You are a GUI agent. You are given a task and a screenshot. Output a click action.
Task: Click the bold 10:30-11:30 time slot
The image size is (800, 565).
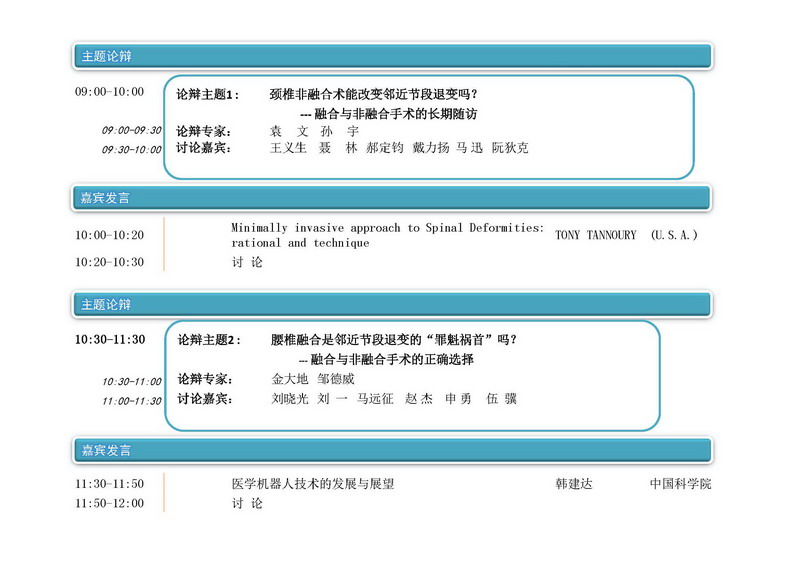[110, 340]
